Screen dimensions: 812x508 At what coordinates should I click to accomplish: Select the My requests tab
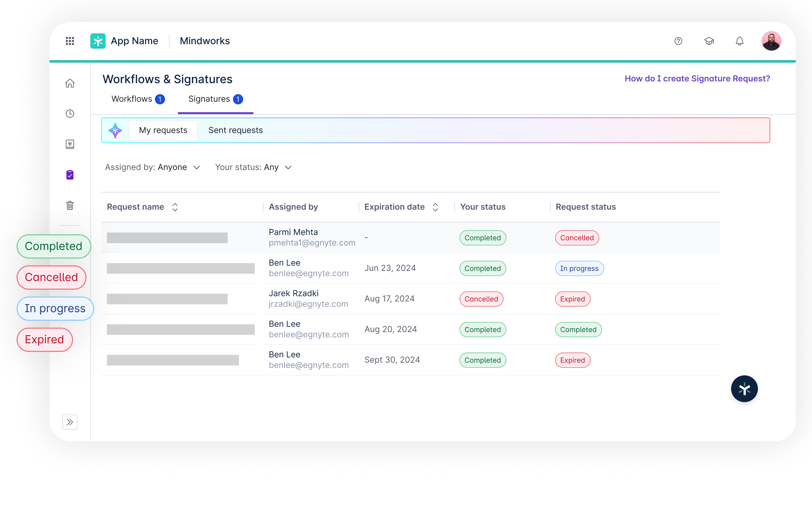pyautogui.click(x=163, y=130)
